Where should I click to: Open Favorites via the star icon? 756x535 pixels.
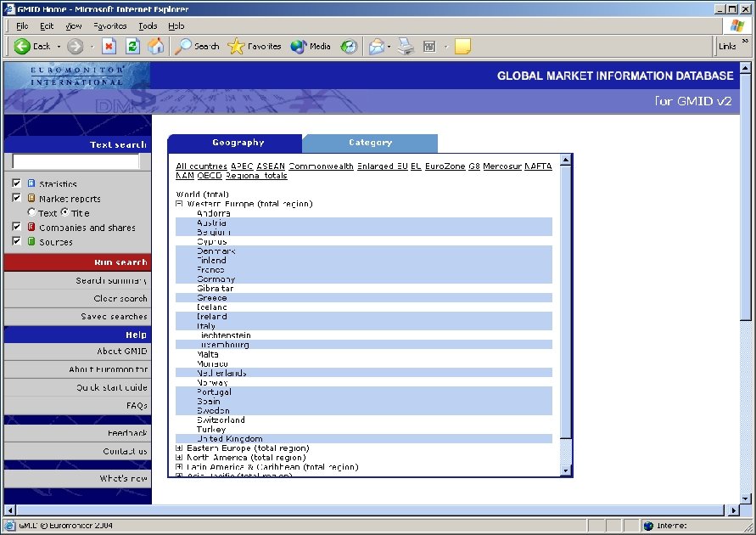click(236, 46)
